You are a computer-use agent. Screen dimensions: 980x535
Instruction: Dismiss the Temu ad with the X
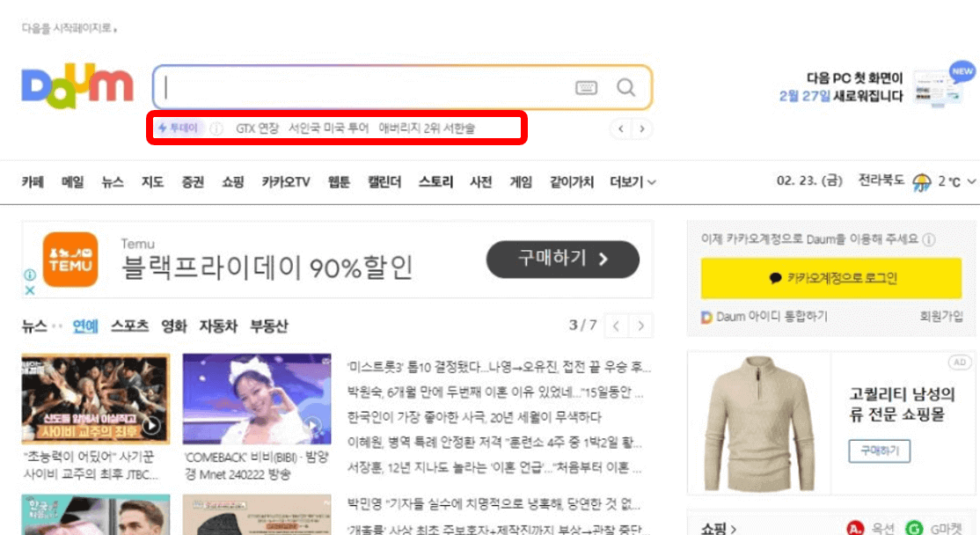pos(30,290)
